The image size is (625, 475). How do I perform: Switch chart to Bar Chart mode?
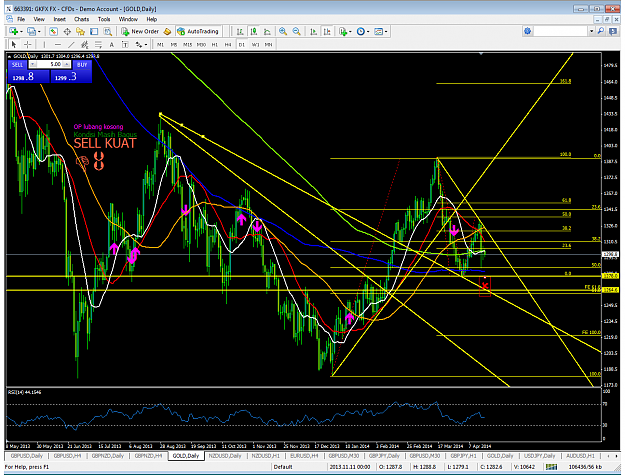[x=240, y=31]
